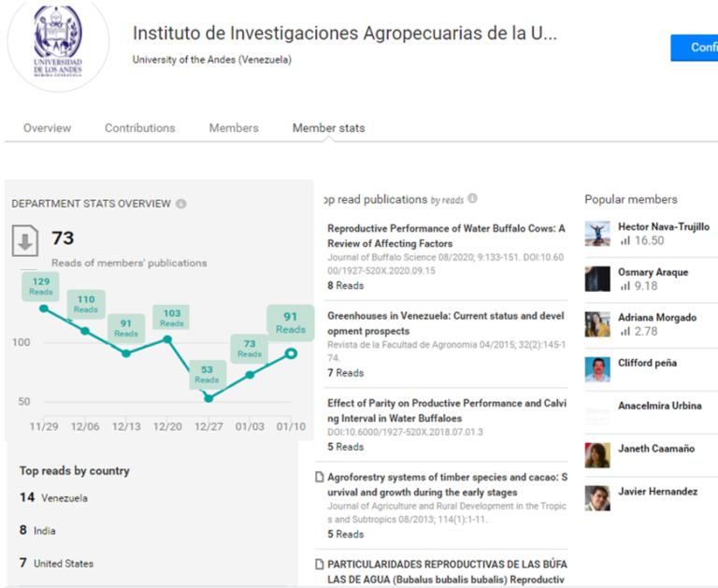Click the 7 Reads count
This screenshot has height=588, width=718.
(345, 373)
